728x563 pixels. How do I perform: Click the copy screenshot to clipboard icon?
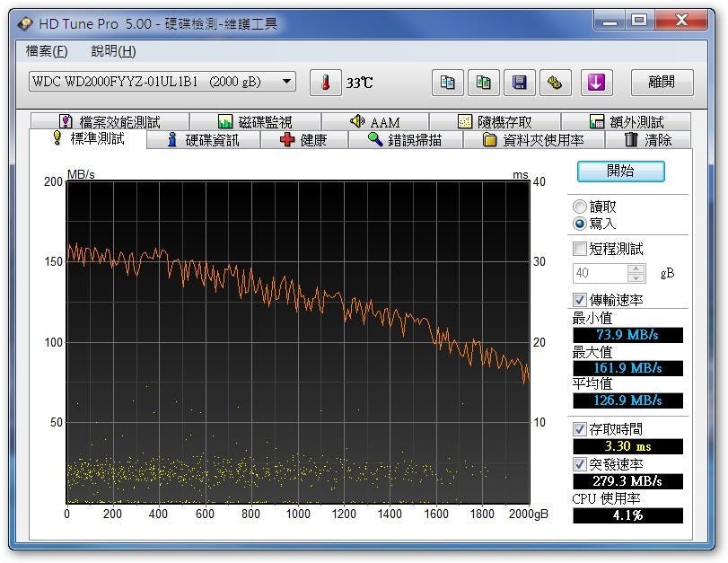[483, 83]
